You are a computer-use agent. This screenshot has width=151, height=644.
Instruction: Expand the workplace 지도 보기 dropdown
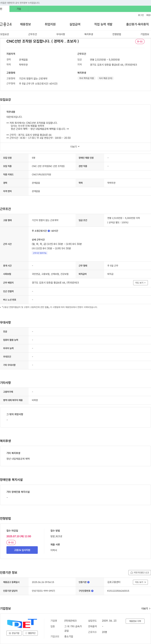[x=140, y=283]
